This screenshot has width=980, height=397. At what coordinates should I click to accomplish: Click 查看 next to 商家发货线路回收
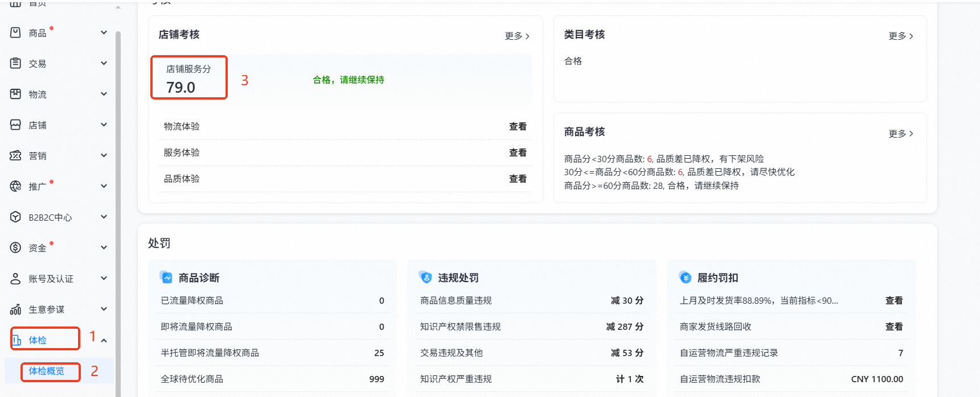(893, 326)
